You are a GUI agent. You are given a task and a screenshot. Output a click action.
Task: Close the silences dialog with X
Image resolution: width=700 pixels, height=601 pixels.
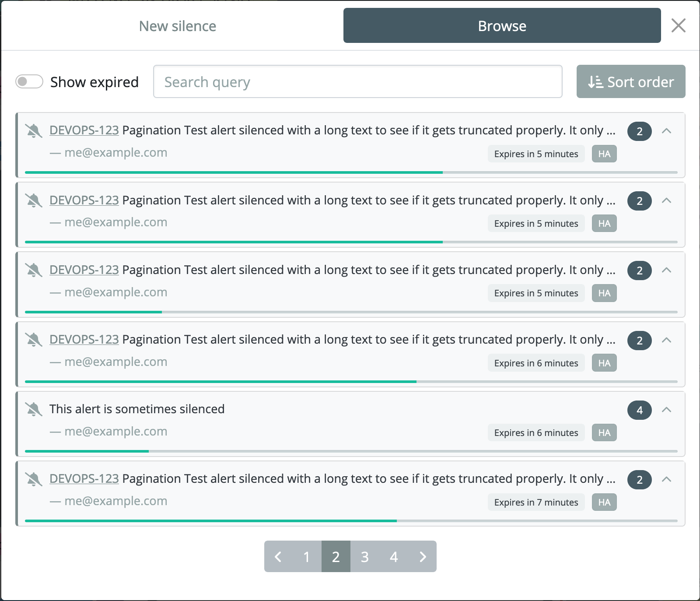678,25
